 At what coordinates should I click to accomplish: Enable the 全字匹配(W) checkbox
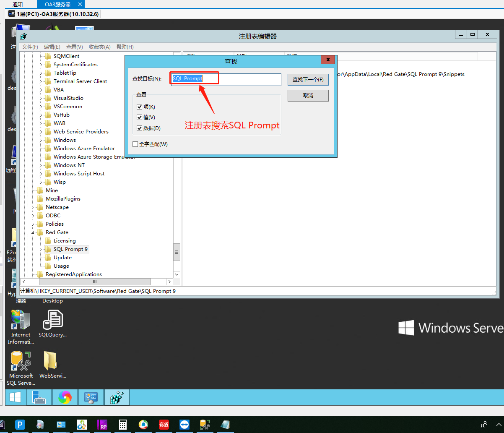[135, 144]
